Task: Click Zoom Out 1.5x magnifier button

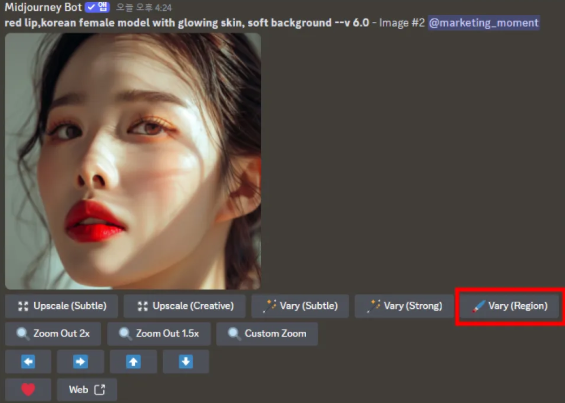Action: [x=159, y=334]
